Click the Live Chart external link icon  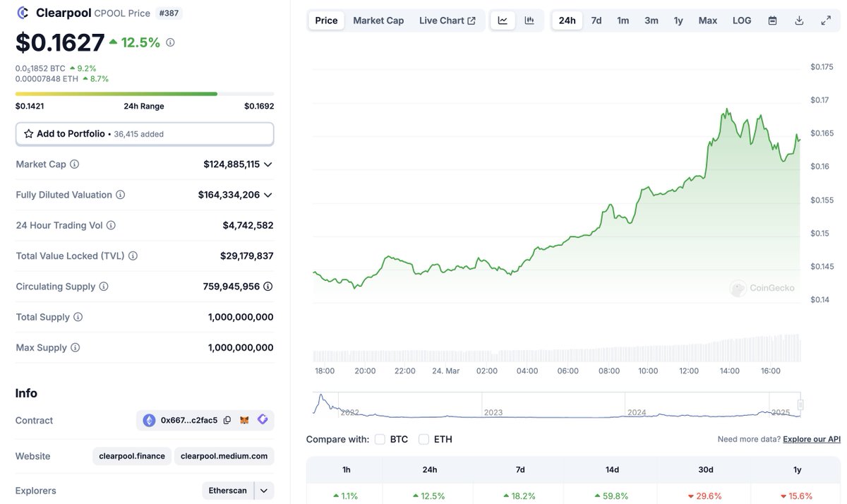click(x=471, y=20)
